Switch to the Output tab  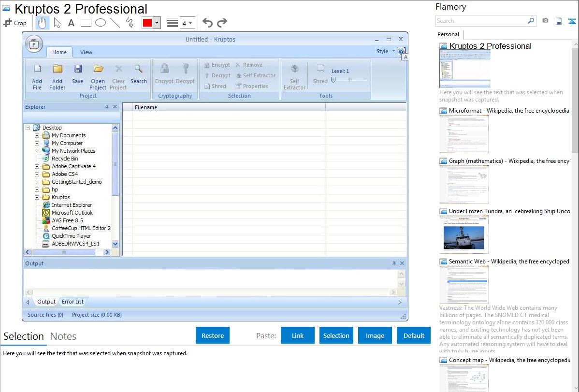[46, 302]
